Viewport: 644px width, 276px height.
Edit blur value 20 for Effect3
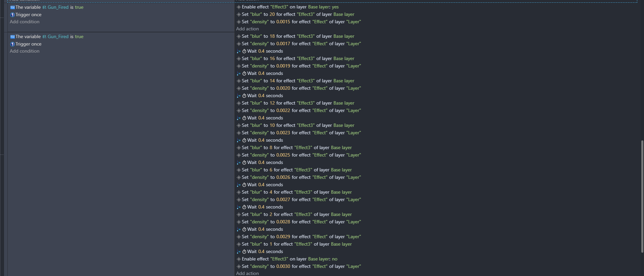pyautogui.click(x=272, y=15)
